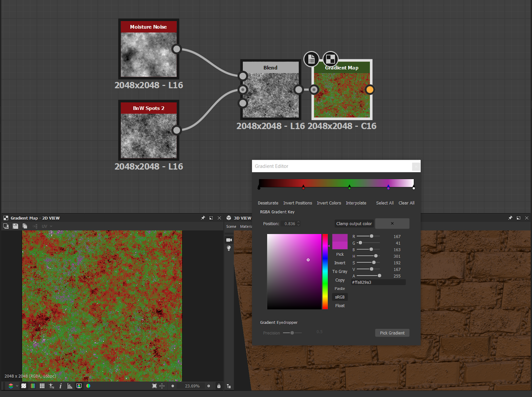Open the camera settings in the 3D view
This screenshot has height=397, width=532.
pos(229,240)
